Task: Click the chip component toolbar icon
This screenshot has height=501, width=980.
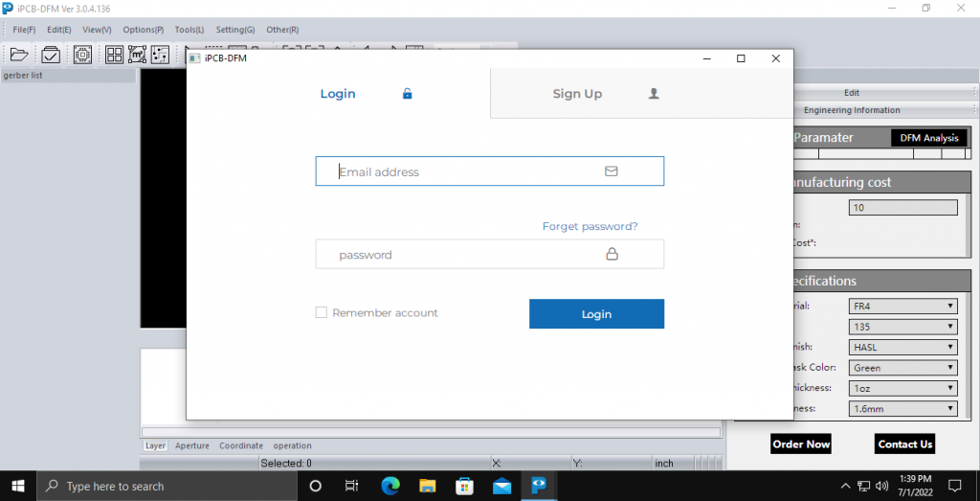Action: click(x=82, y=55)
